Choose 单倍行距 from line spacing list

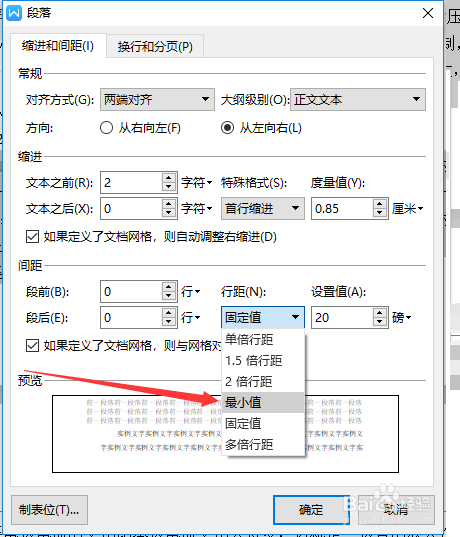pos(263,339)
